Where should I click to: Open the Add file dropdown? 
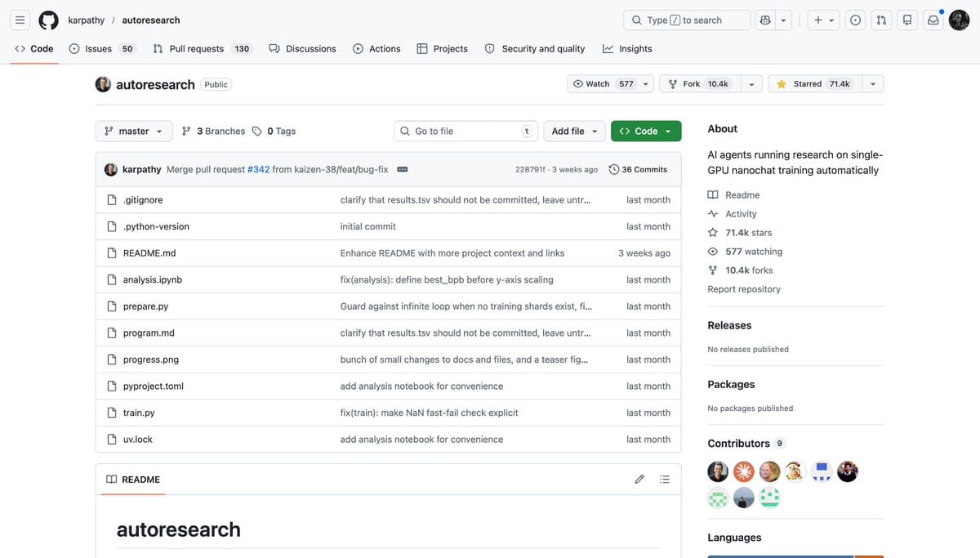pyautogui.click(x=574, y=131)
